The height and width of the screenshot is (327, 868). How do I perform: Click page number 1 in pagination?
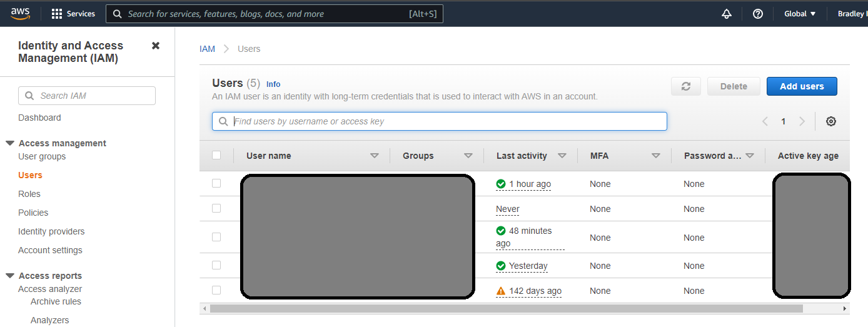click(x=783, y=121)
